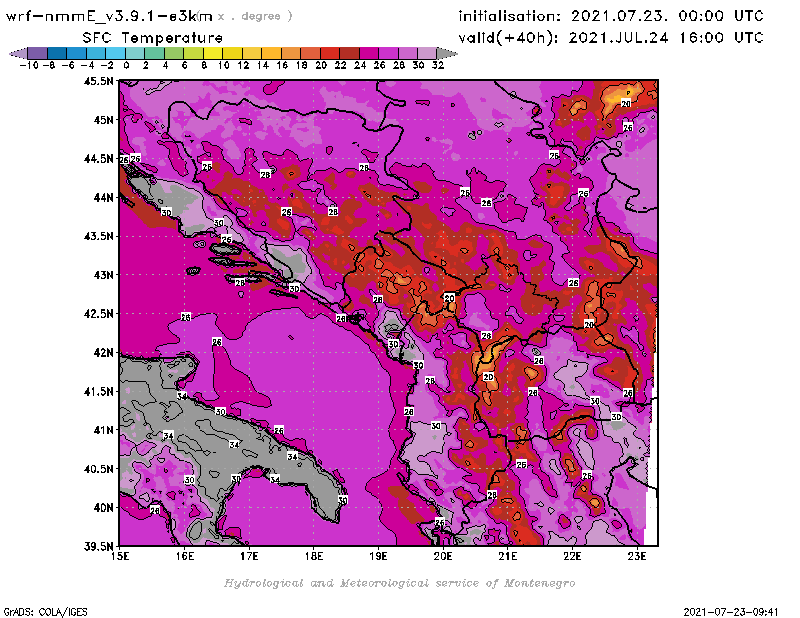800x618 pixels.
Task: Pick legend swatch between 24 and 26
Action: tap(368, 53)
